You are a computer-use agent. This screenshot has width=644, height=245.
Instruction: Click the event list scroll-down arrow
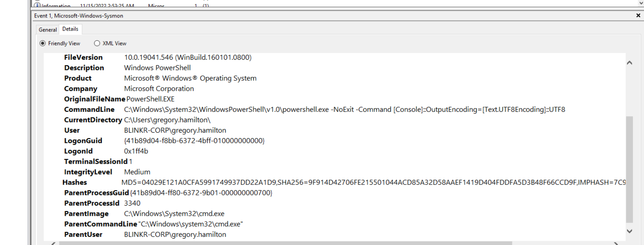click(x=641, y=3)
